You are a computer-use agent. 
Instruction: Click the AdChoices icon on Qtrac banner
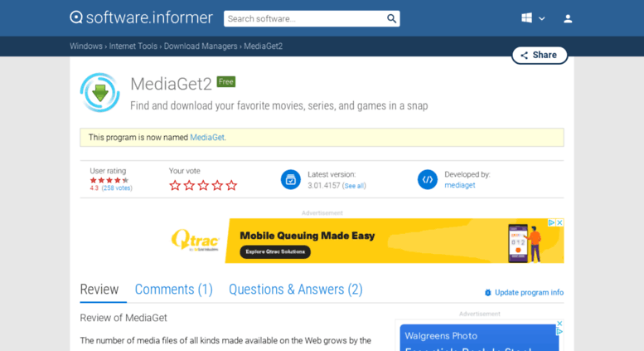pos(552,222)
